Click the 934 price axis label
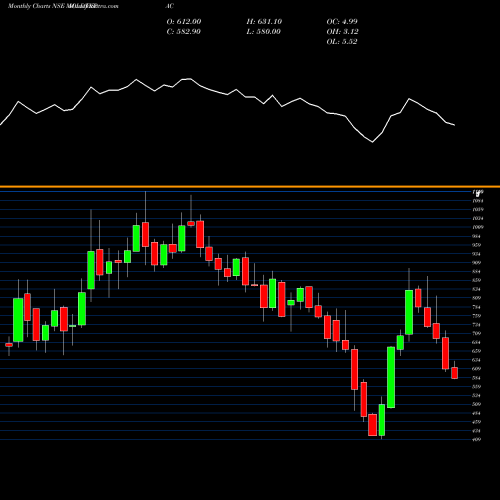Screen dimensions: 500x500 [477, 254]
